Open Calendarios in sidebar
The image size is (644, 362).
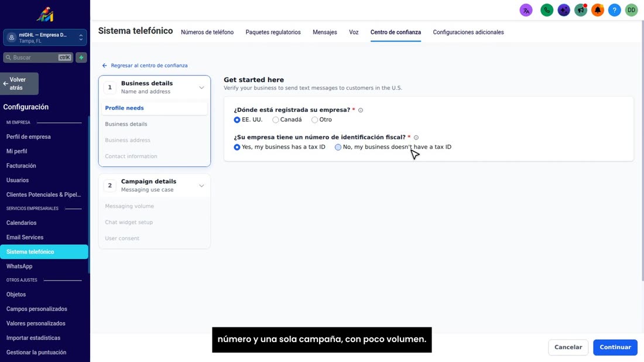click(21, 223)
